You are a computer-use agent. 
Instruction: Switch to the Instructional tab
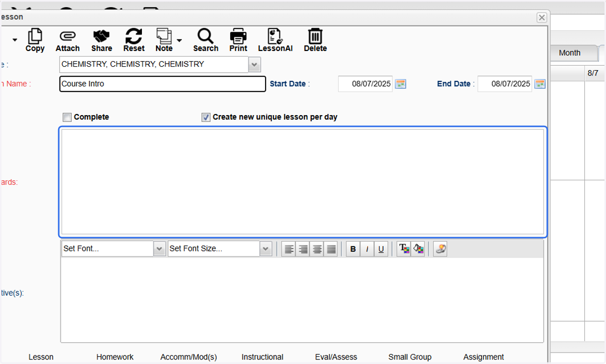click(x=263, y=357)
